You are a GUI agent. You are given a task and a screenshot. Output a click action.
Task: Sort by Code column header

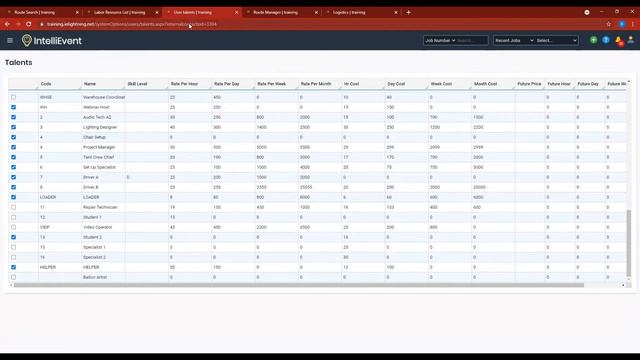tap(46, 84)
